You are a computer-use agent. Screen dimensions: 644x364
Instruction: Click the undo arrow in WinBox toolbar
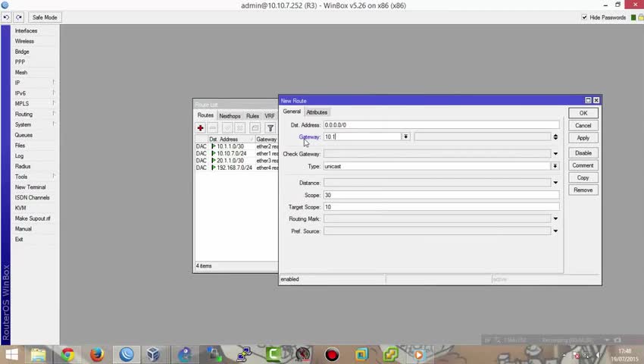click(x=6, y=17)
